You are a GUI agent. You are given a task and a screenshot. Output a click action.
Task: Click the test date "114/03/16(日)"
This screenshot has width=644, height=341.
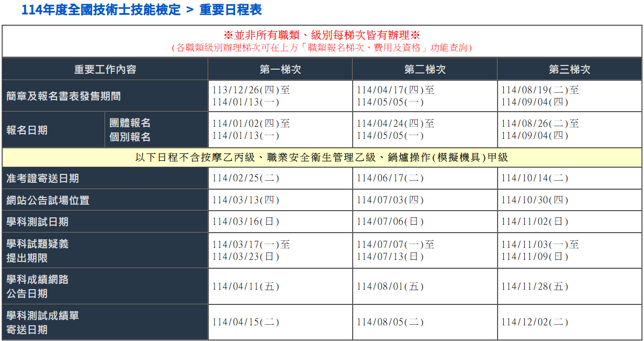[x=246, y=222]
